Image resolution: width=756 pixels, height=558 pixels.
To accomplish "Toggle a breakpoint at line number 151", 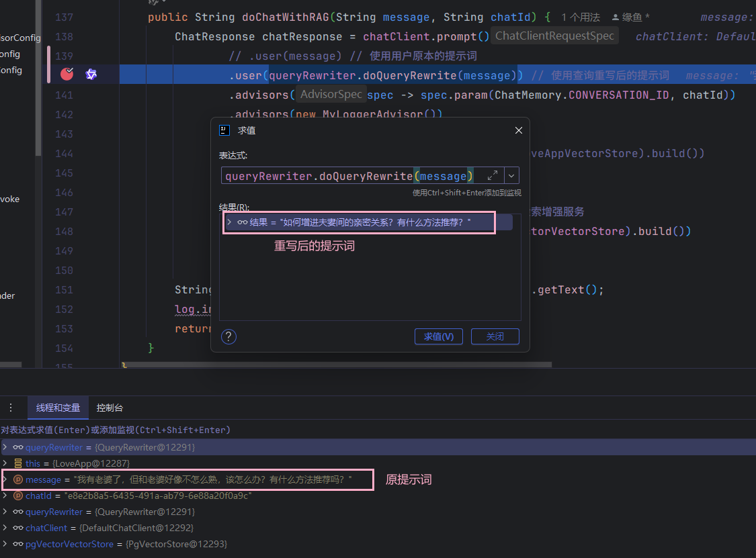I will tap(63, 290).
